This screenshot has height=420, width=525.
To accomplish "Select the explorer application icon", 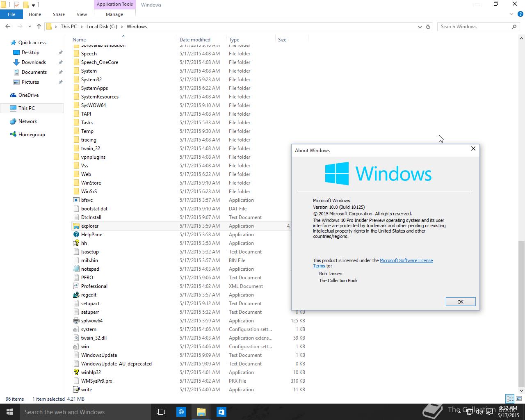I will click(76, 226).
